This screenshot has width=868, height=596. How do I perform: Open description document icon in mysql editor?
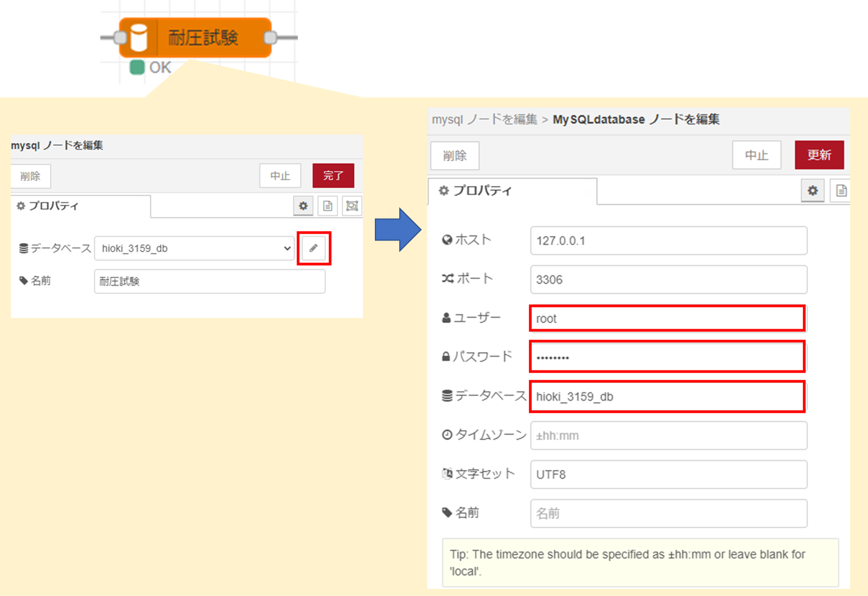tap(328, 206)
